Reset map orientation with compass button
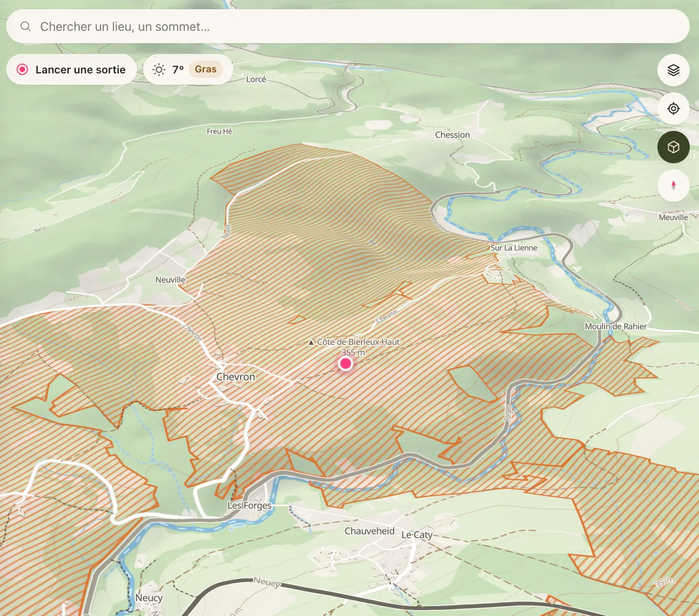Screen dimensions: 699x616 tap(673, 185)
